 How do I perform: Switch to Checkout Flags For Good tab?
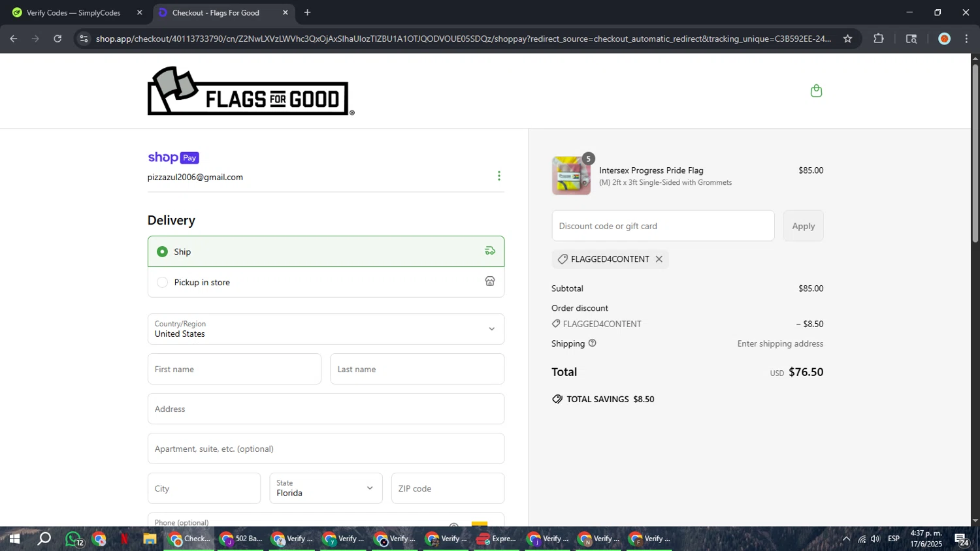(223, 12)
